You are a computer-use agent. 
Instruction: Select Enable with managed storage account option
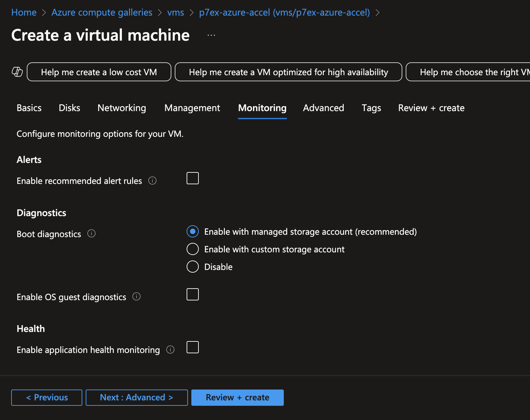coord(193,232)
